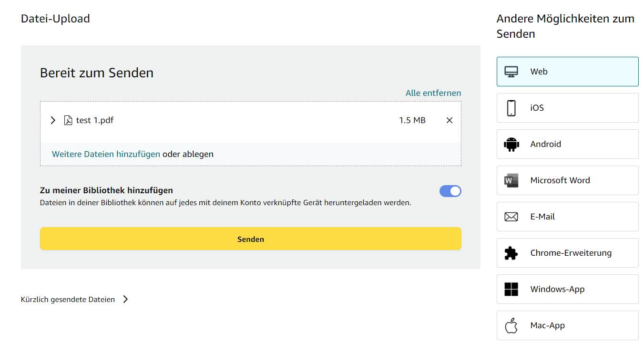Select the Web send option

coord(567,72)
